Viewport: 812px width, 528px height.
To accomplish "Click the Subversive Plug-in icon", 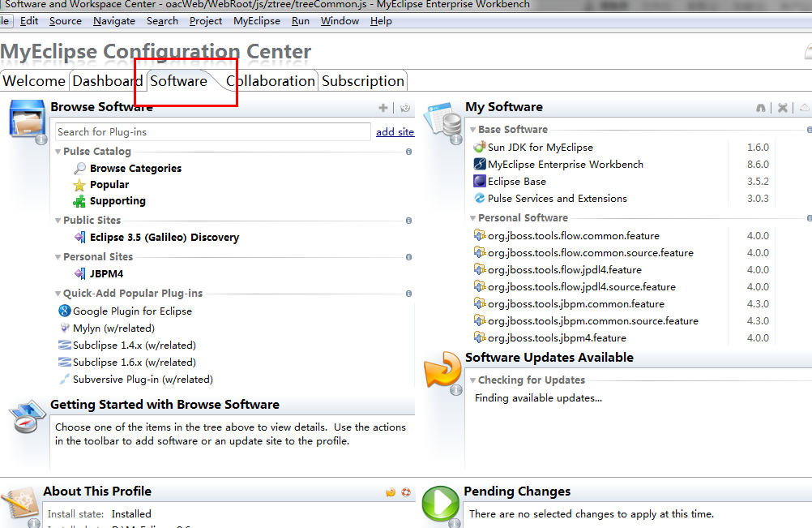I will 64,380.
